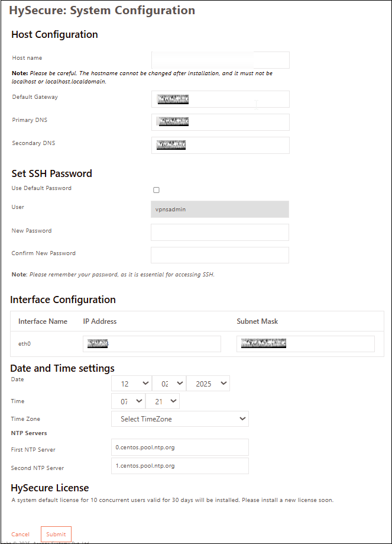
Task: Open the Date year dropdown showing 2025
Action: 208,384
